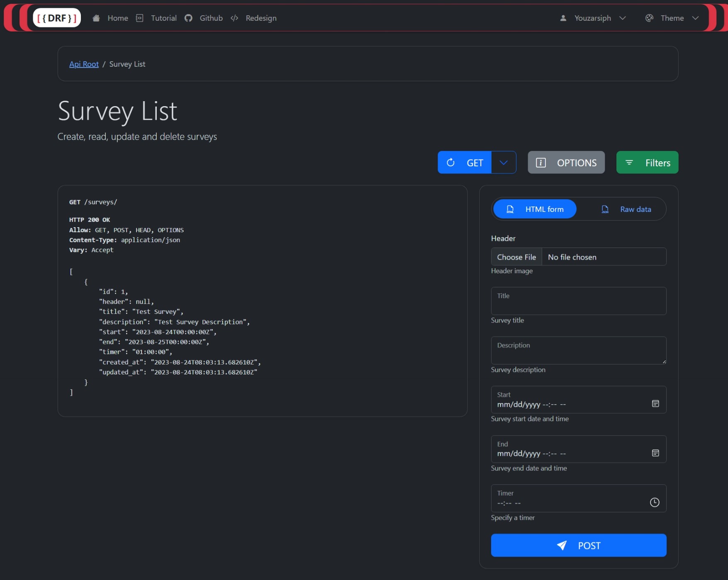Viewport: 728px width, 580px height.
Task: Open the End date calendar picker
Action: click(x=655, y=453)
